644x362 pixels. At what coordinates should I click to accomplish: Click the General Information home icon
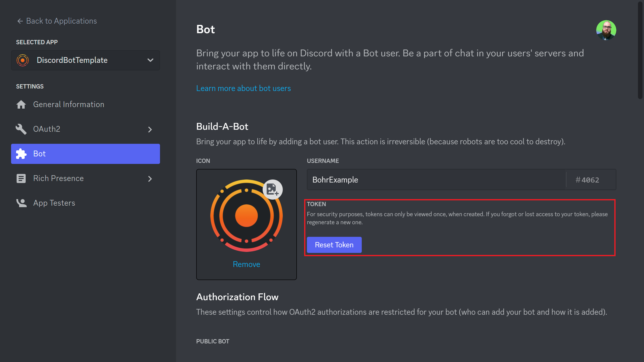tap(21, 104)
